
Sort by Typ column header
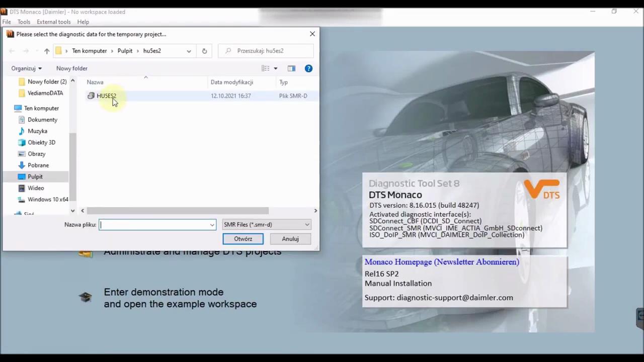[283, 82]
